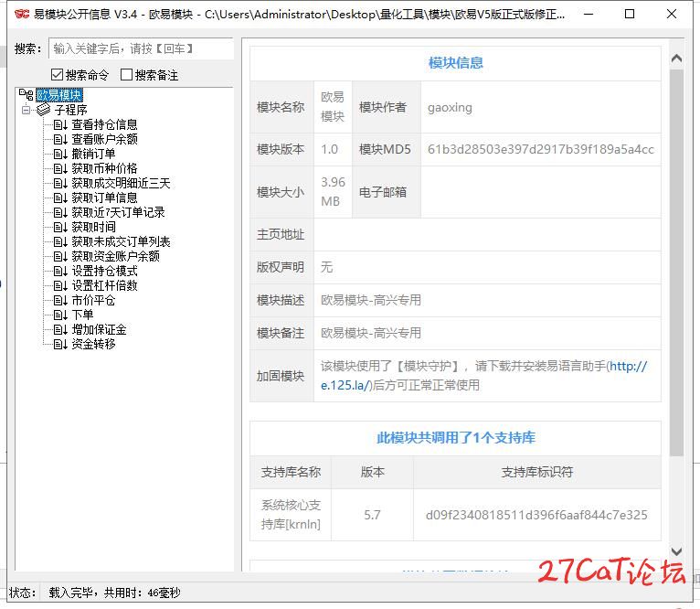
Task: Click the icon next to 增加保证金
Action: pyautogui.click(x=60, y=330)
